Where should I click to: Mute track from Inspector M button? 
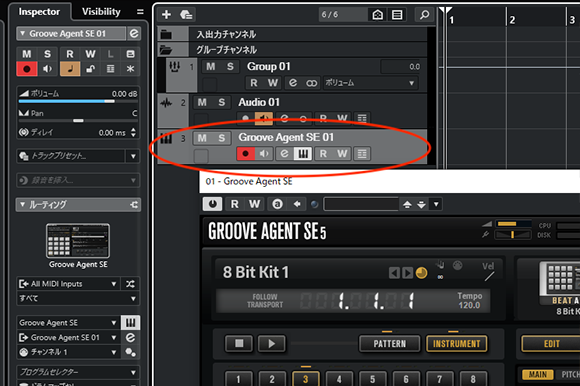pos(27,54)
